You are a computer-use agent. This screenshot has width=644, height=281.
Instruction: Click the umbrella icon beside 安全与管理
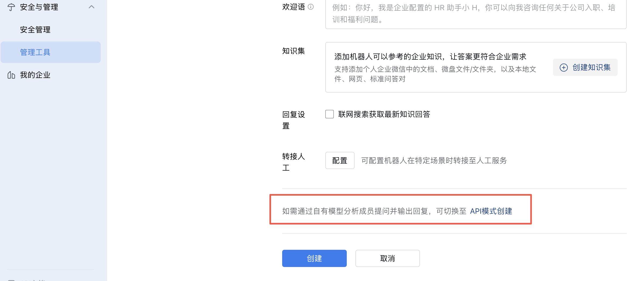tap(11, 7)
